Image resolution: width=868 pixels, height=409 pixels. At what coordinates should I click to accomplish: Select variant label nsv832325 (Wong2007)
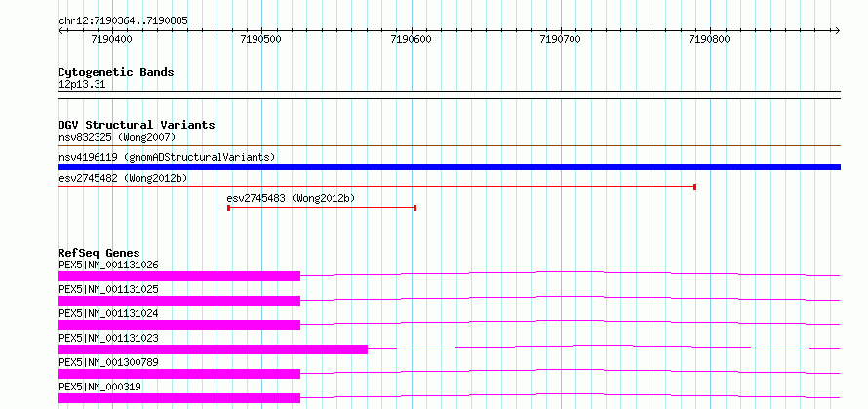pos(117,137)
